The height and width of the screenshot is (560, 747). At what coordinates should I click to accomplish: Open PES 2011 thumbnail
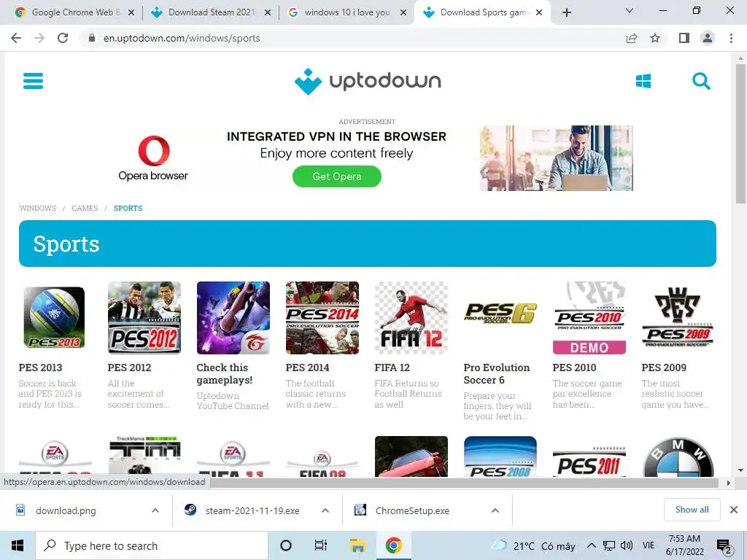point(589,461)
